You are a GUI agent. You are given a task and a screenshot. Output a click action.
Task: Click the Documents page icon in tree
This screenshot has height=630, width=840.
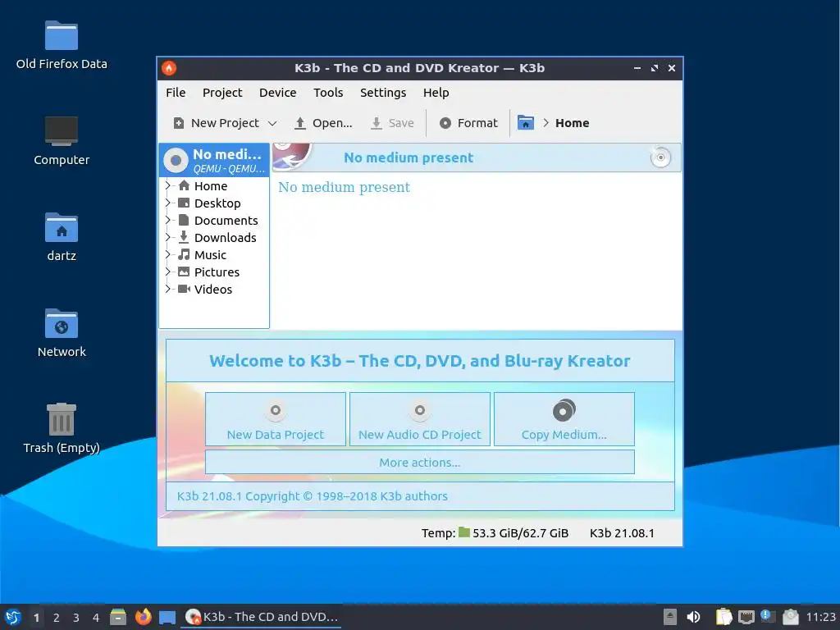[184, 220]
